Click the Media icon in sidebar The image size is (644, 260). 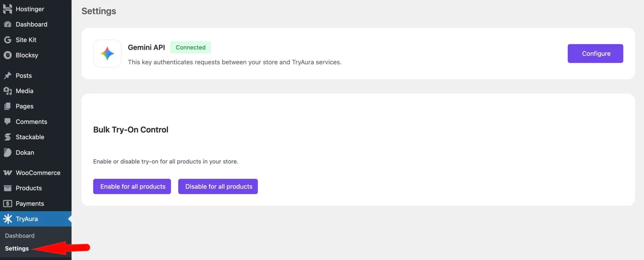point(7,91)
